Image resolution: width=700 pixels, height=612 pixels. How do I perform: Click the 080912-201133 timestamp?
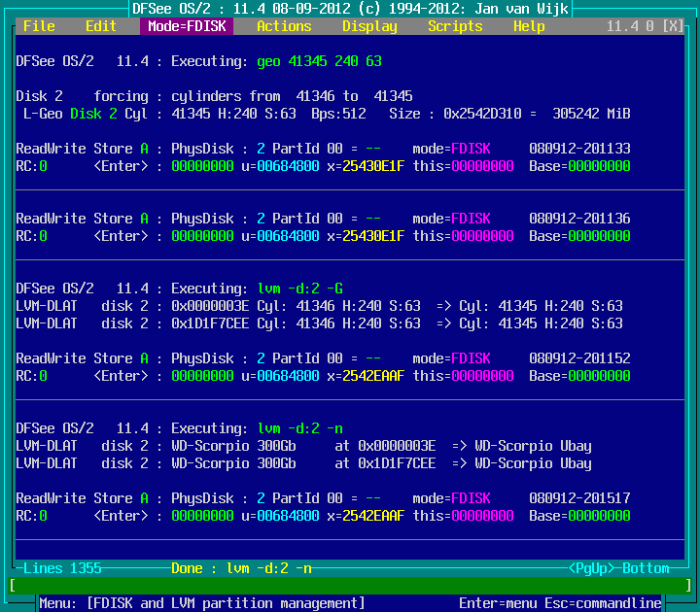[579, 149]
